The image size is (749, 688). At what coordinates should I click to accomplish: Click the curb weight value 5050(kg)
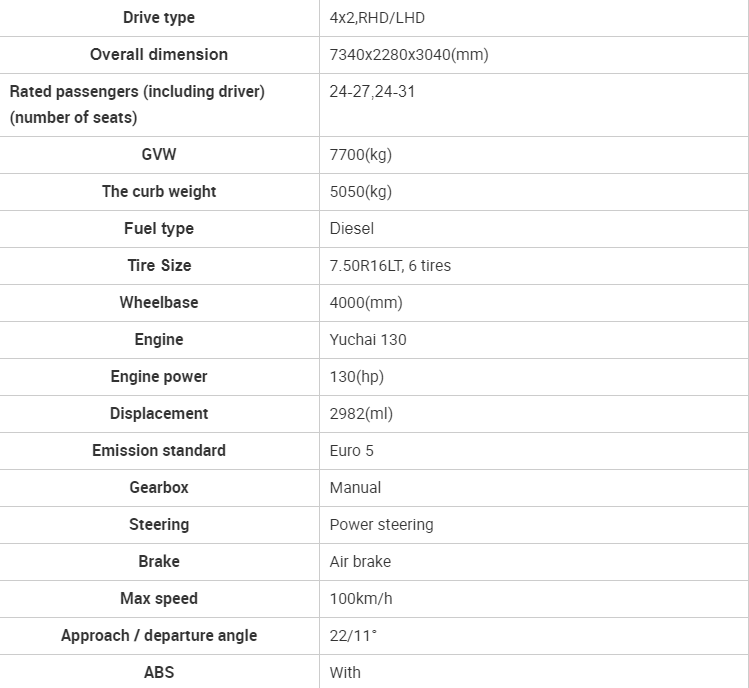pos(361,192)
